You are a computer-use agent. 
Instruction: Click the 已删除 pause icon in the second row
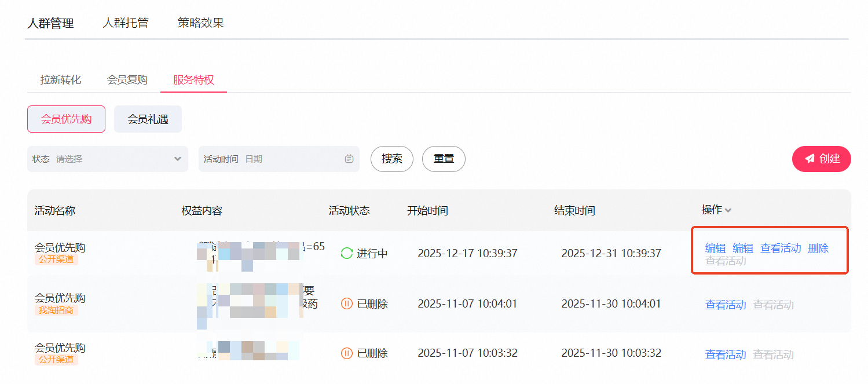(346, 303)
